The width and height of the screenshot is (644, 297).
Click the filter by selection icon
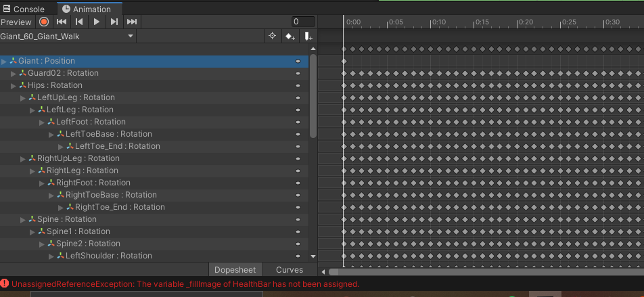[272, 36]
